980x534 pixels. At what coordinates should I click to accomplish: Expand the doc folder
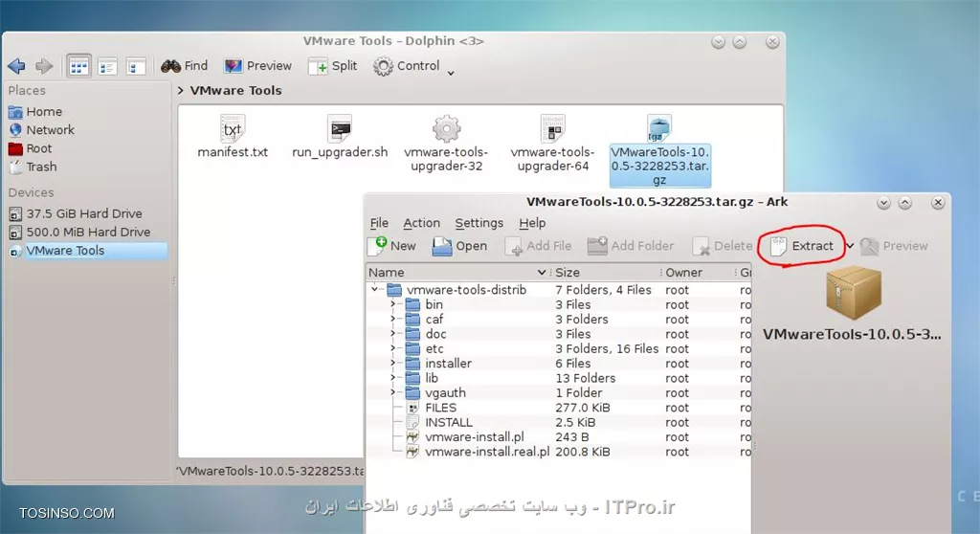click(393, 334)
